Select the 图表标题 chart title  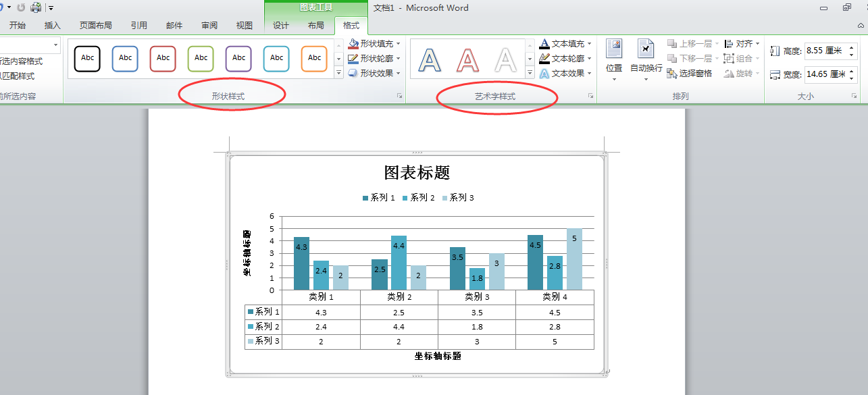417,173
